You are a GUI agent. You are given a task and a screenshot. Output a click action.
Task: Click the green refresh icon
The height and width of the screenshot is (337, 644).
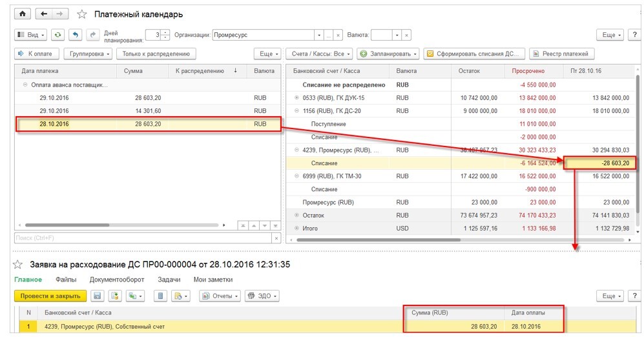[57, 35]
